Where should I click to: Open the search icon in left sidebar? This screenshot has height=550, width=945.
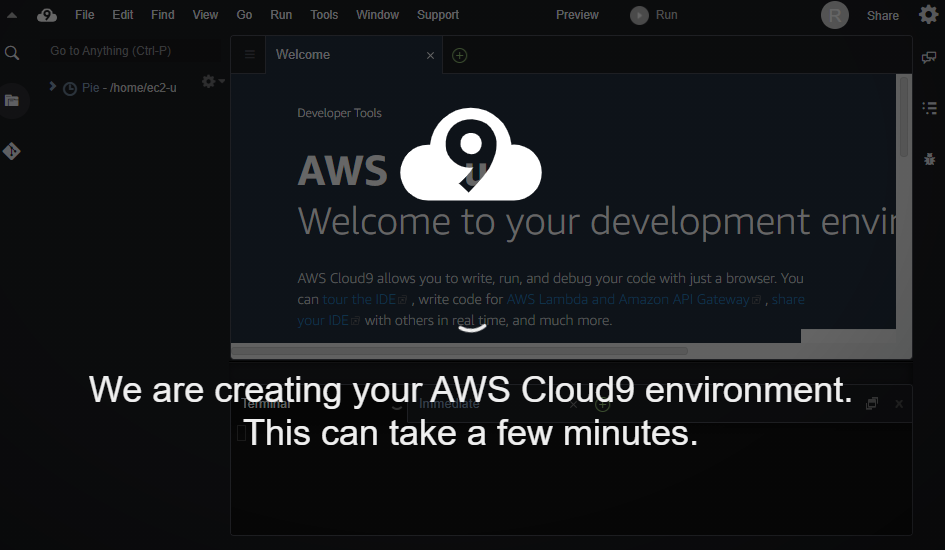pyautogui.click(x=12, y=53)
